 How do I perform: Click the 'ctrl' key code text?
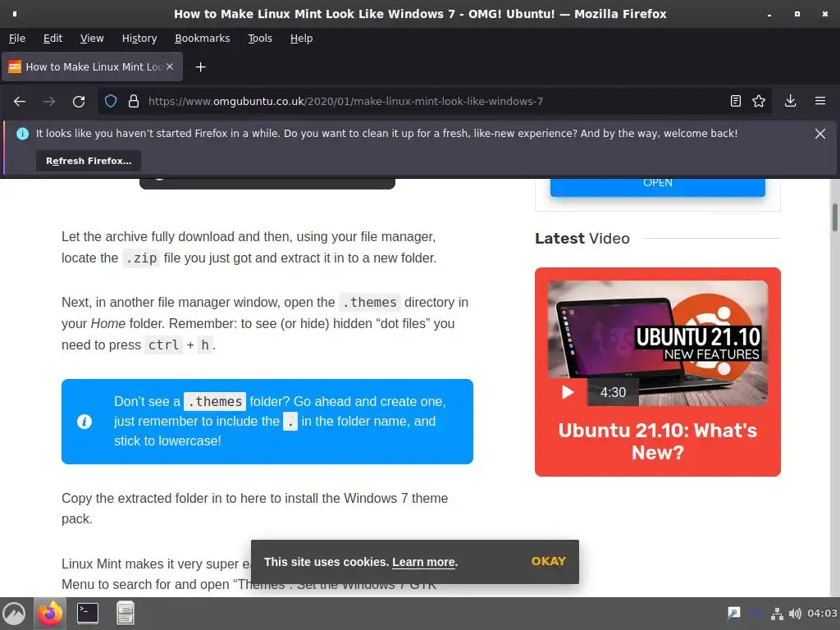(163, 345)
